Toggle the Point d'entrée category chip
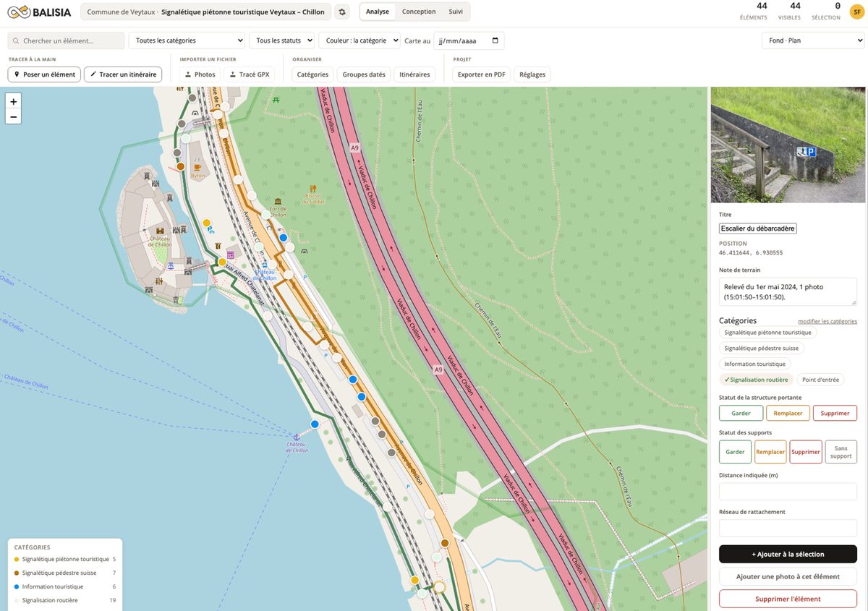This screenshot has height=611, width=868. (820, 380)
